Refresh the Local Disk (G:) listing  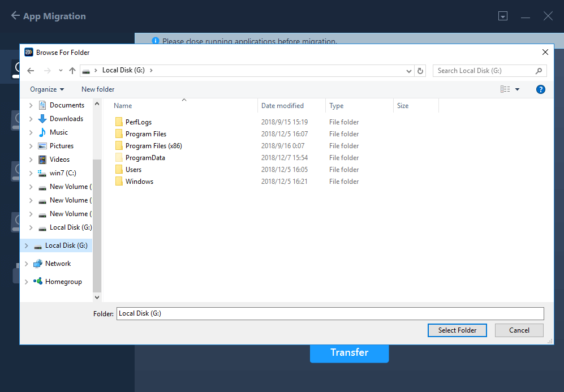click(x=420, y=71)
